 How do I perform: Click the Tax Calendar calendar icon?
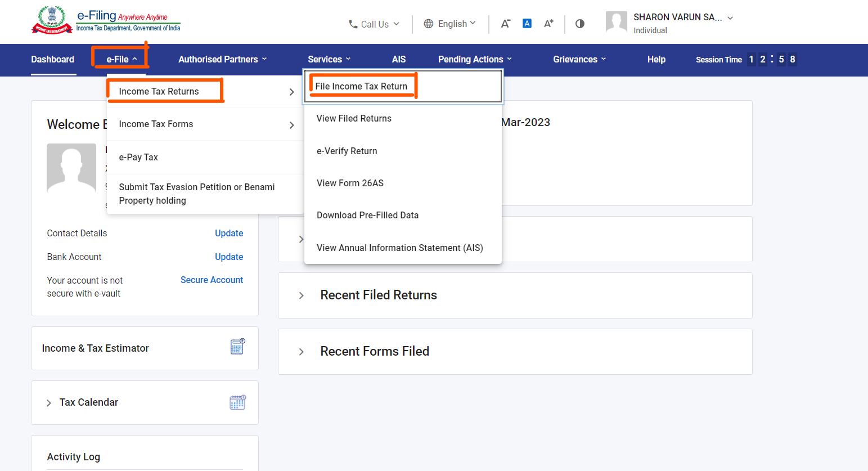(237, 402)
